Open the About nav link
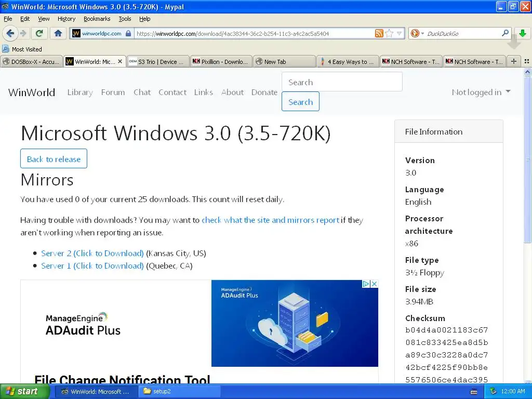Image resolution: width=532 pixels, height=399 pixels. click(232, 92)
